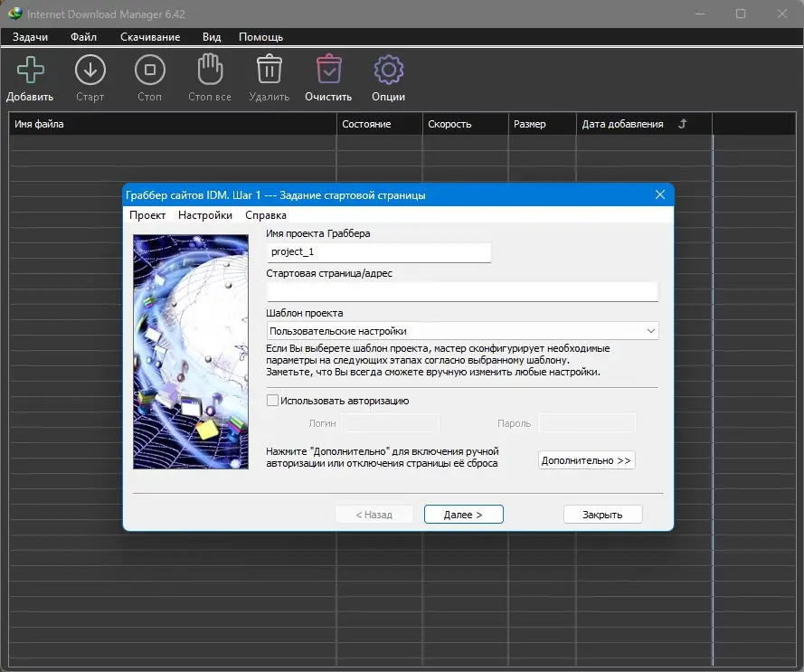Click the Добавить (Add) plus icon

(x=30, y=70)
